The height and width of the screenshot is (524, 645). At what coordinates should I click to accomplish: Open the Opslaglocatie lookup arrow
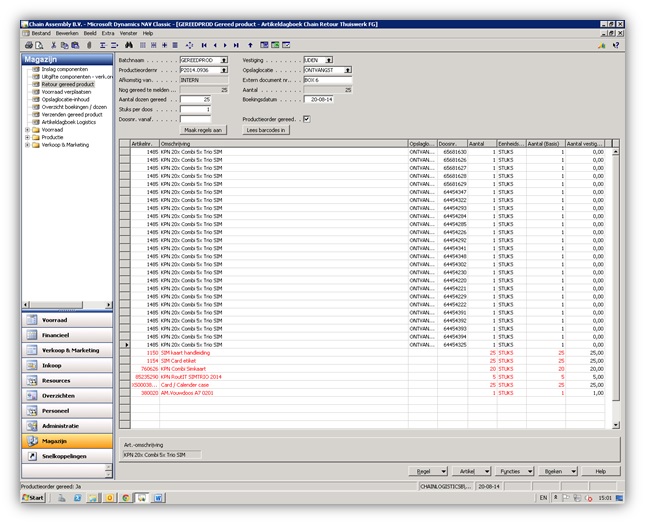point(348,70)
